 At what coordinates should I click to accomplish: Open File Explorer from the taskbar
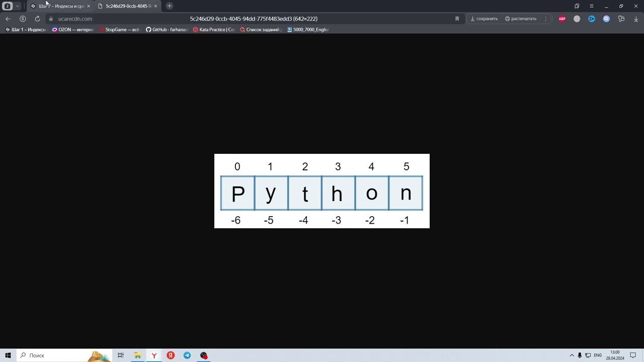click(137, 355)
